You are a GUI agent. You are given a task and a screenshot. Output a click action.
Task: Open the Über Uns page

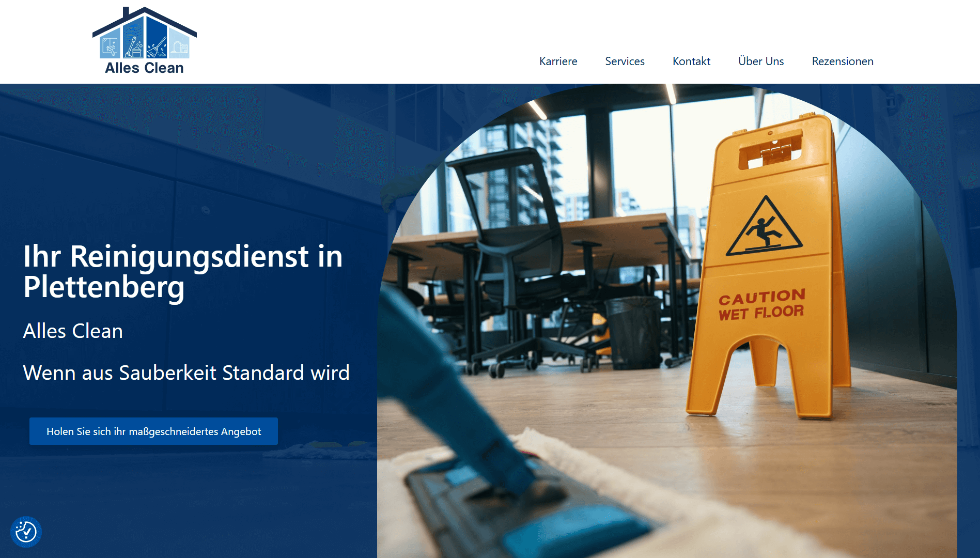click(760, 61)
